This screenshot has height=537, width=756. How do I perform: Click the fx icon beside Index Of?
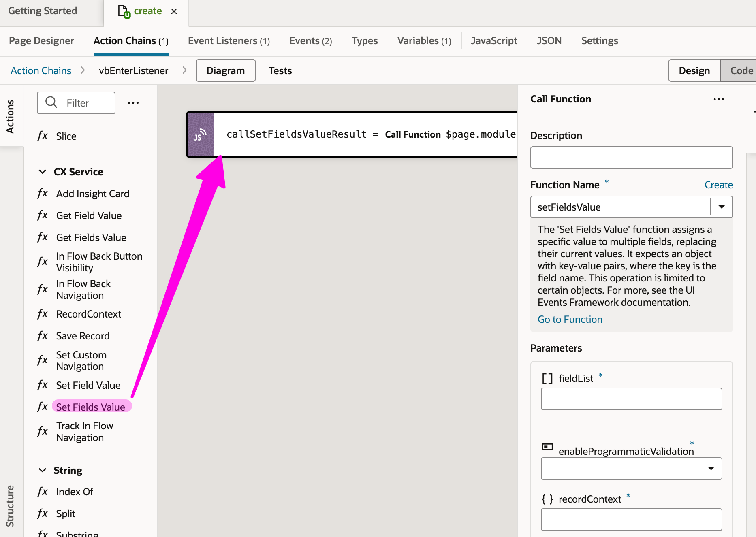(x=43, y=492)
